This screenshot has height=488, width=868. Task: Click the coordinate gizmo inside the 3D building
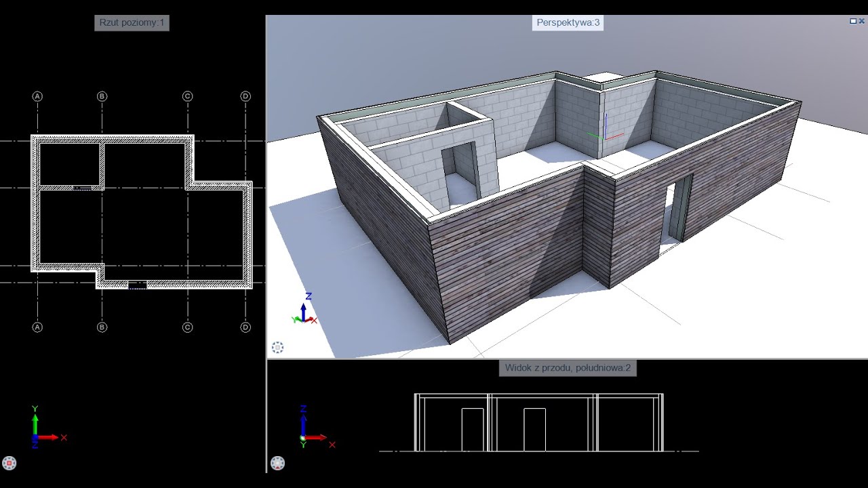tap(605, 129)
